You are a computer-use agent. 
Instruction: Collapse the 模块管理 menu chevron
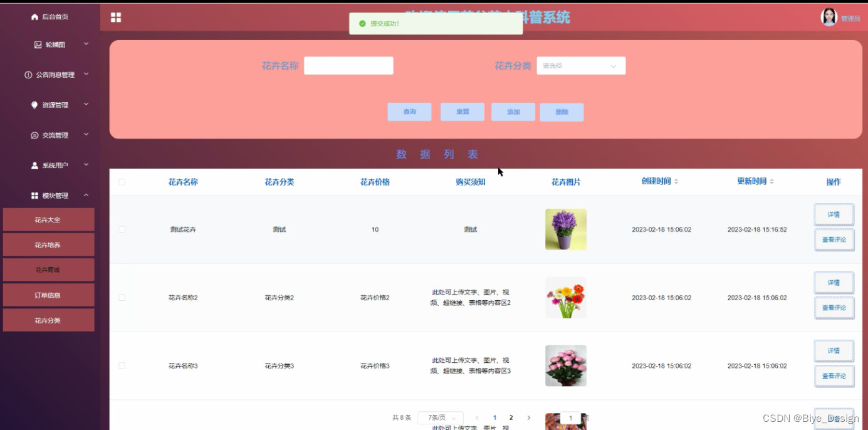pos(86,195)
